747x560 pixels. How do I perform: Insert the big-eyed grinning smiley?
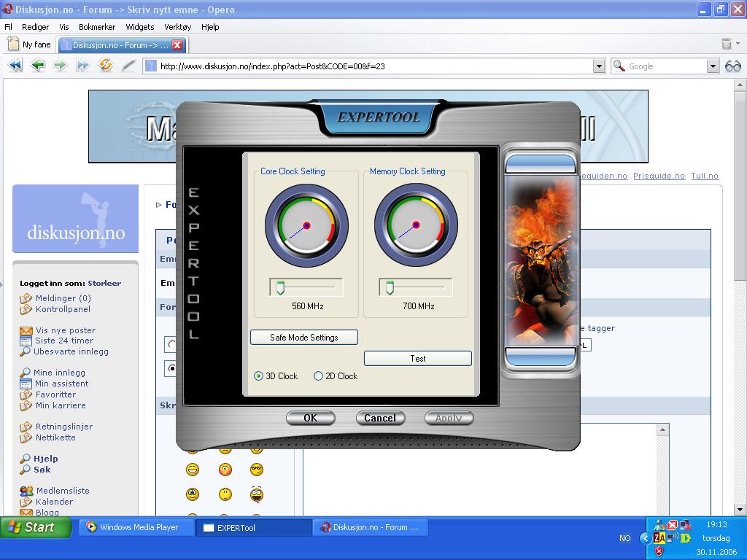(256, 494)
